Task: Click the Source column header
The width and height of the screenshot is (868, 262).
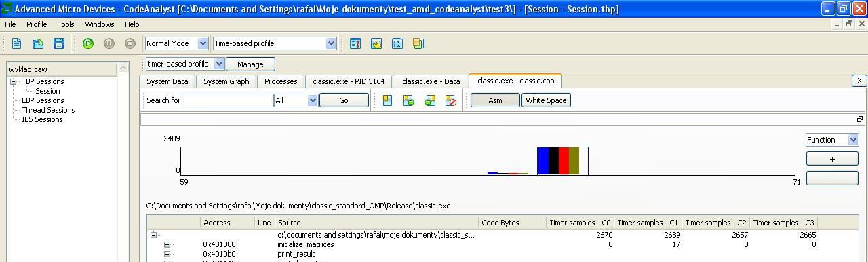Action: (x=377, y=223)
